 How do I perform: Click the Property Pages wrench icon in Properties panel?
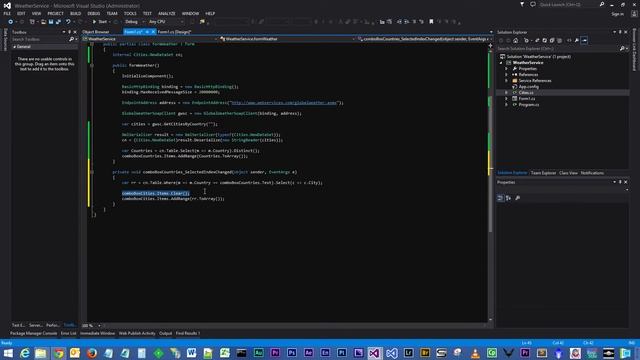(518, 198)
